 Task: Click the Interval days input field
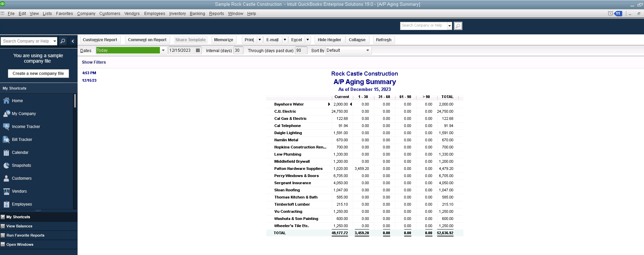(x=238, y=50)
